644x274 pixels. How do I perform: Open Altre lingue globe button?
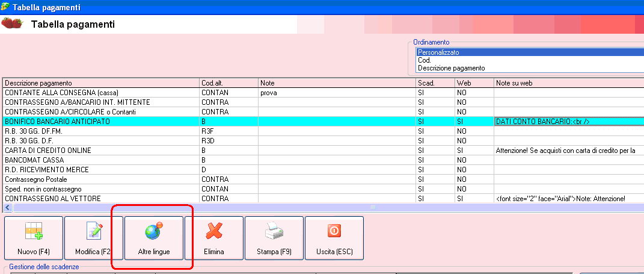pyautogui.click(x=154, y=238)
